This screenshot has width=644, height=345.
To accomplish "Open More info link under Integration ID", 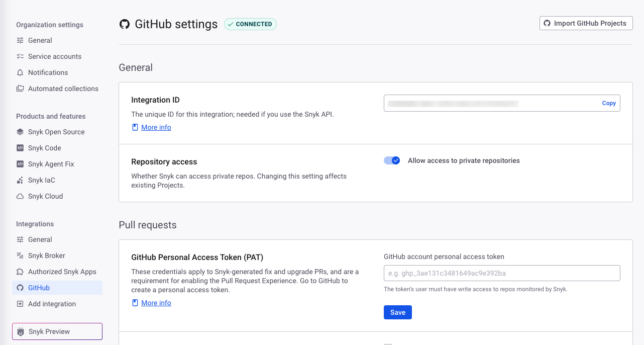I will [x=156, y=127].
